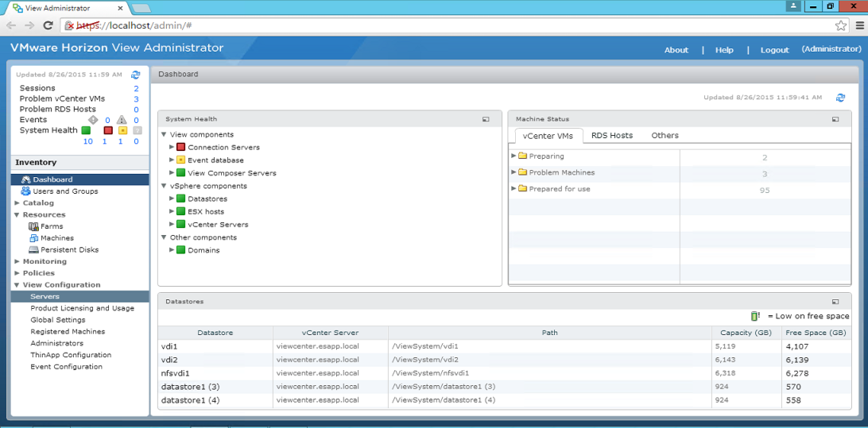Open the Dashboard inventory item
Viewport: 868px width, 428px height.
(x=79, y=179)
